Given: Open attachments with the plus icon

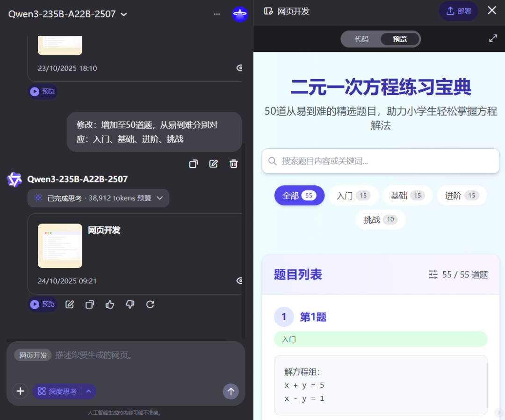Looking at the screenshot, I should coord(20,391).
